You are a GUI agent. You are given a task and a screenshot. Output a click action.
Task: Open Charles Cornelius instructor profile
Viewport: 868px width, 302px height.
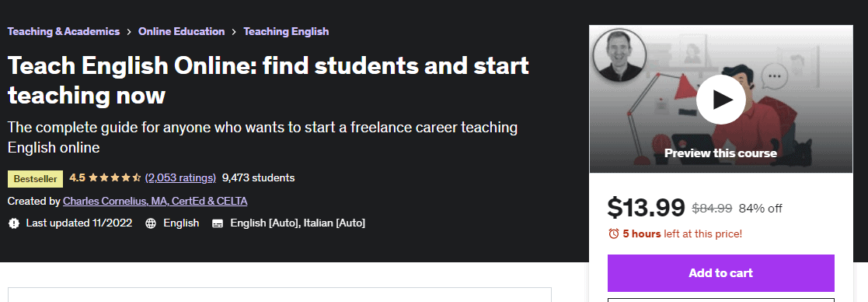click(155, 201)
